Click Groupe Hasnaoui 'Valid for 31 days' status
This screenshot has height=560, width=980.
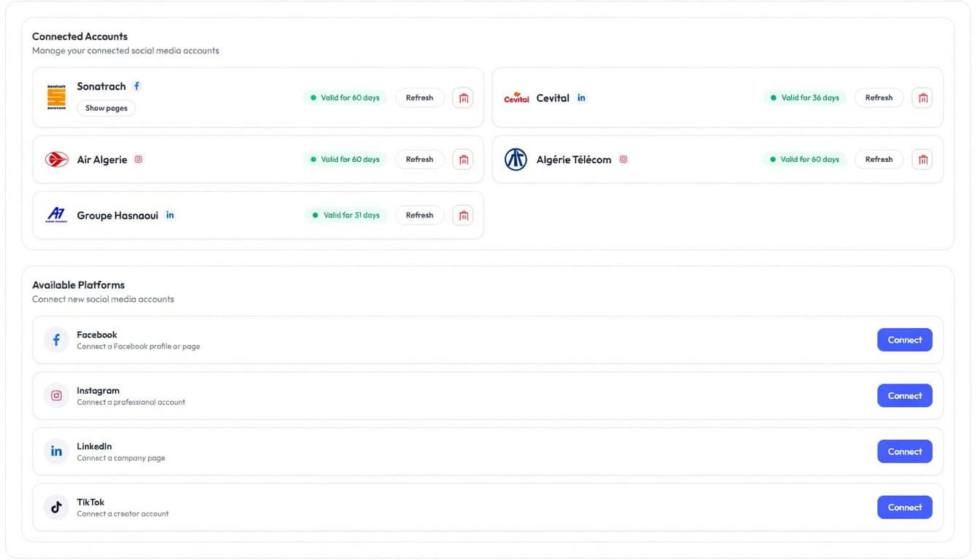tap(346, 215)
